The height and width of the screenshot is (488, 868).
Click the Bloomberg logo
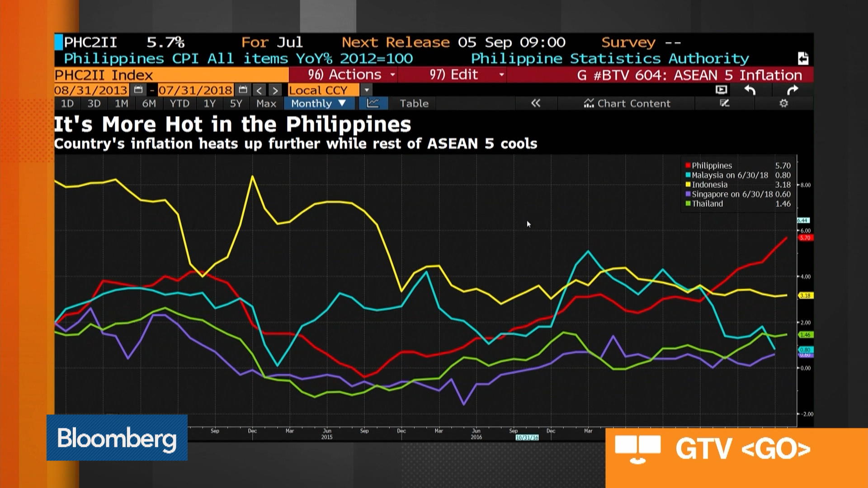point(117,437)
